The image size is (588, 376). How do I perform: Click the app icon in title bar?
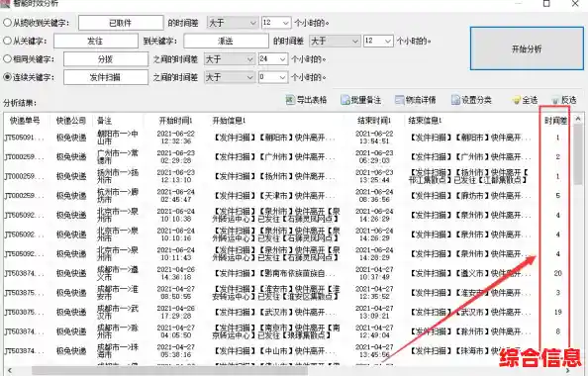(x=5, y=4)
